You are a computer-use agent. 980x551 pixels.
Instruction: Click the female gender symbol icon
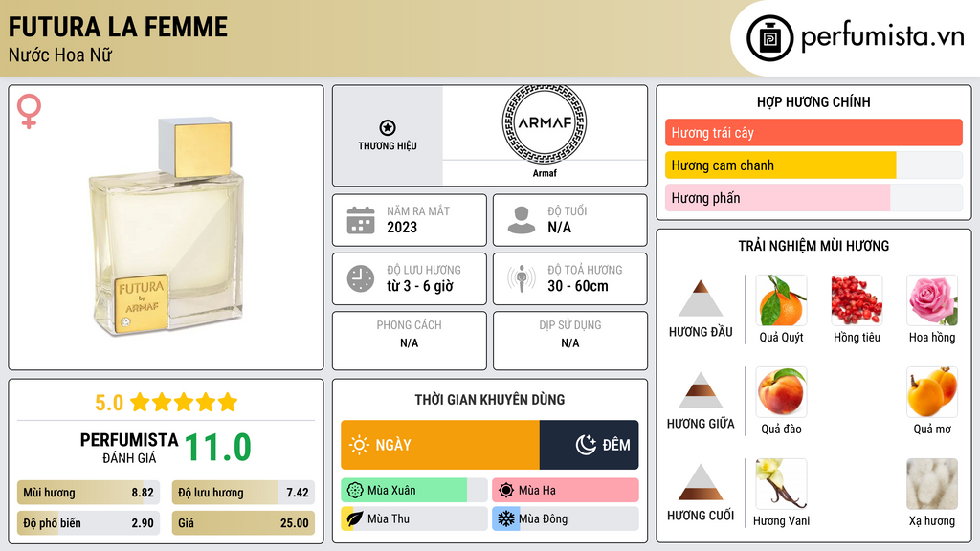(29, 112)
